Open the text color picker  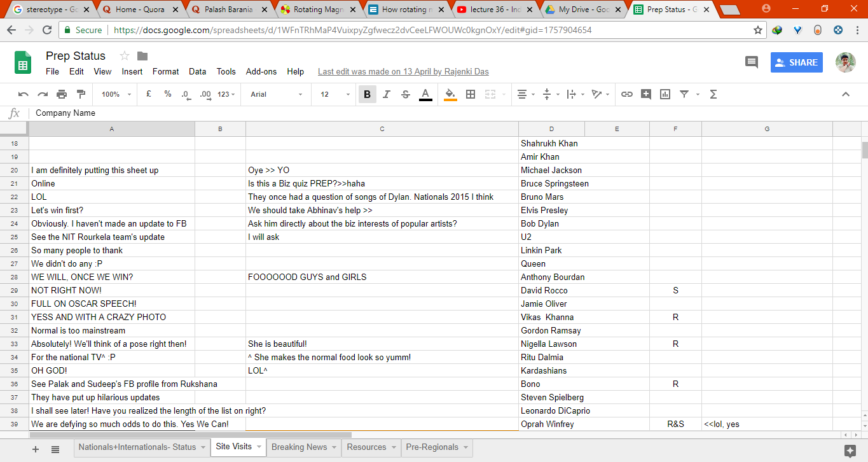(x=425, y=94)
